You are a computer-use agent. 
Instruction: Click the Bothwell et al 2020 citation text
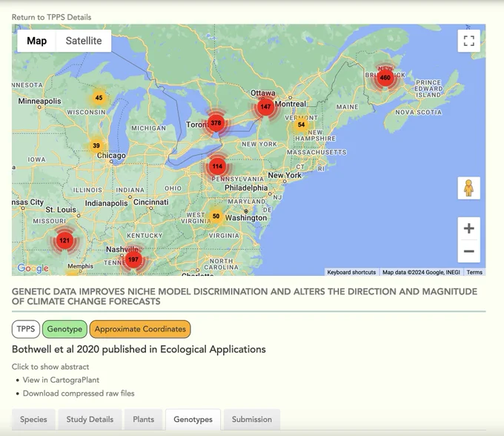tap(139, 349)
